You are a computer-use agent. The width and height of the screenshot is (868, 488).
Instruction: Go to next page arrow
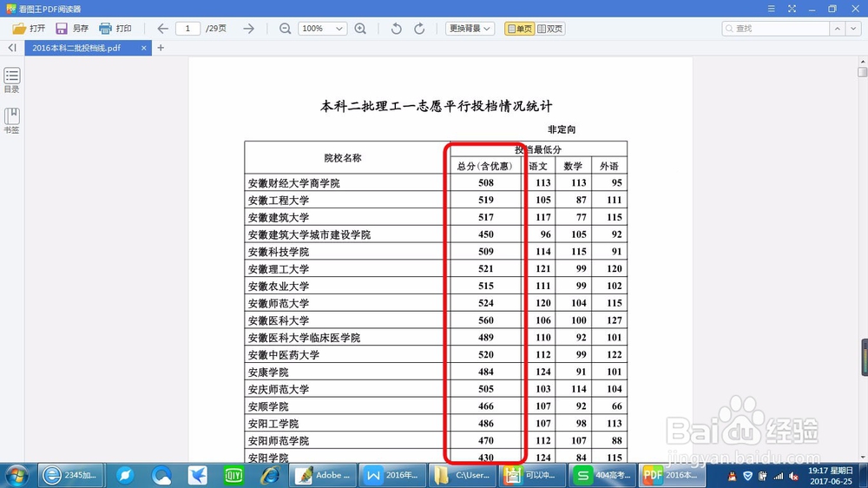[x=248, y=29]
